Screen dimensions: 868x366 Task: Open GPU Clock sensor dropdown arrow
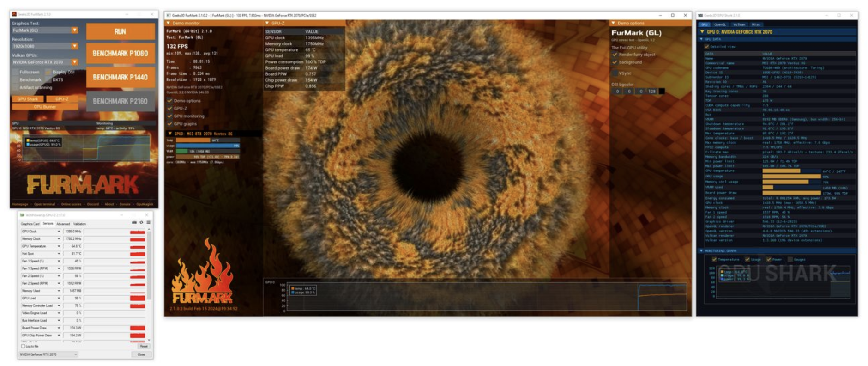59,232
